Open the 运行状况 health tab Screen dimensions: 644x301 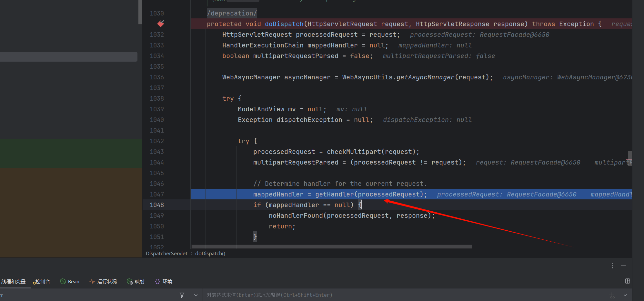point(103,281)
